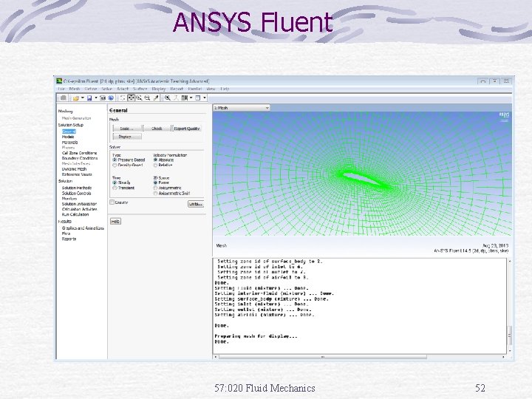
Task: Click the Report Quality button
Action: coord(187,129)
